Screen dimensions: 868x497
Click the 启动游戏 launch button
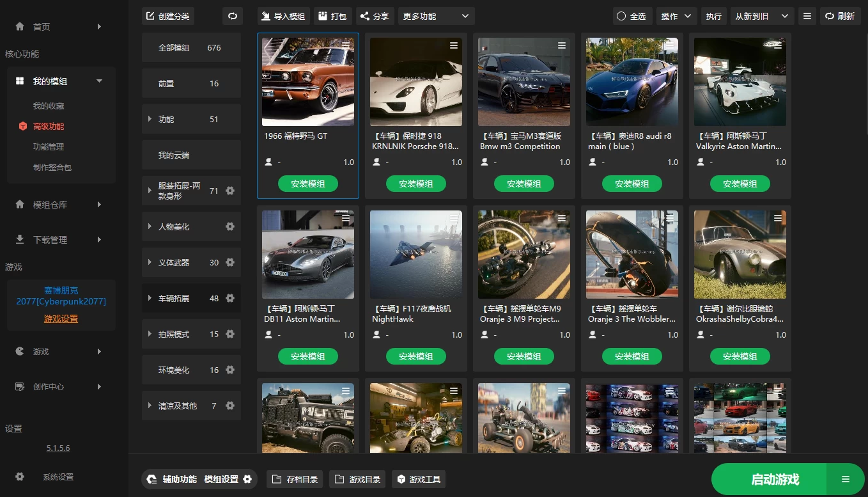[x=775, y=479]
